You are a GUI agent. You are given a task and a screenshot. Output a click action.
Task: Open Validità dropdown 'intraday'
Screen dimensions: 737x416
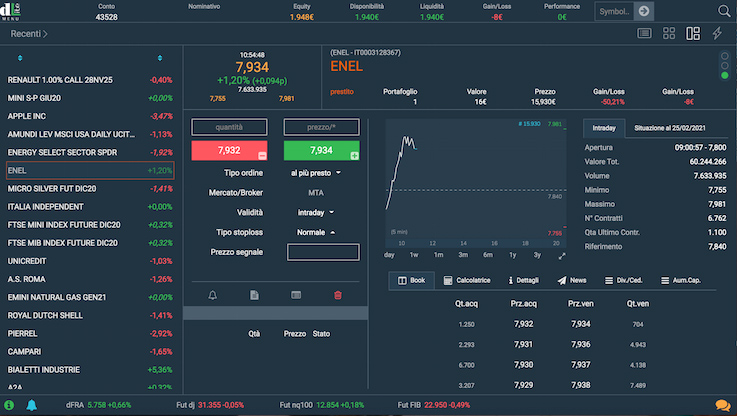(x=315, y=212)
